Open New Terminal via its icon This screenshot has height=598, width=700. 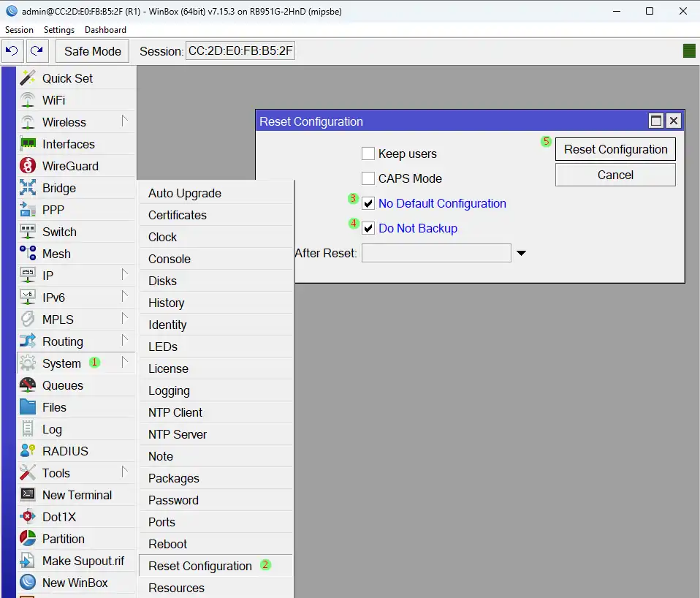coord(28,495)
